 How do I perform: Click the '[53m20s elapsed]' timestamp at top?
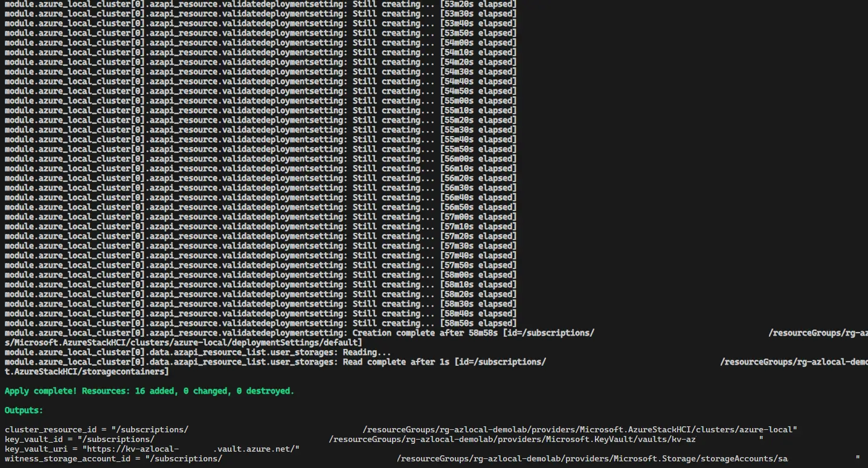[x=478, y=4]
